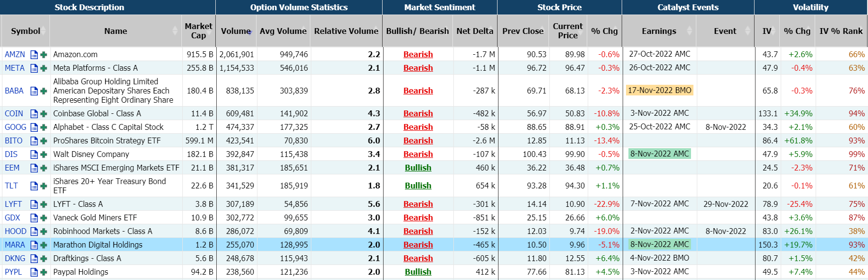Open the BABA symbol link

click(x=14, y=91)
